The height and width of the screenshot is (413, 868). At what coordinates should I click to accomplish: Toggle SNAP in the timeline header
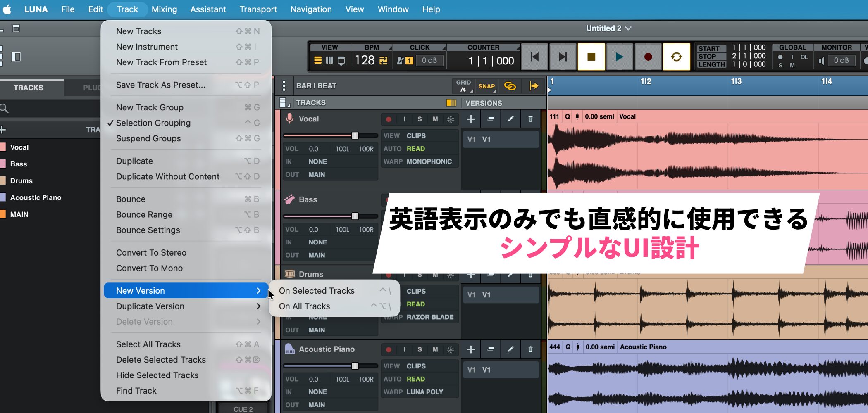coord(486,86)
